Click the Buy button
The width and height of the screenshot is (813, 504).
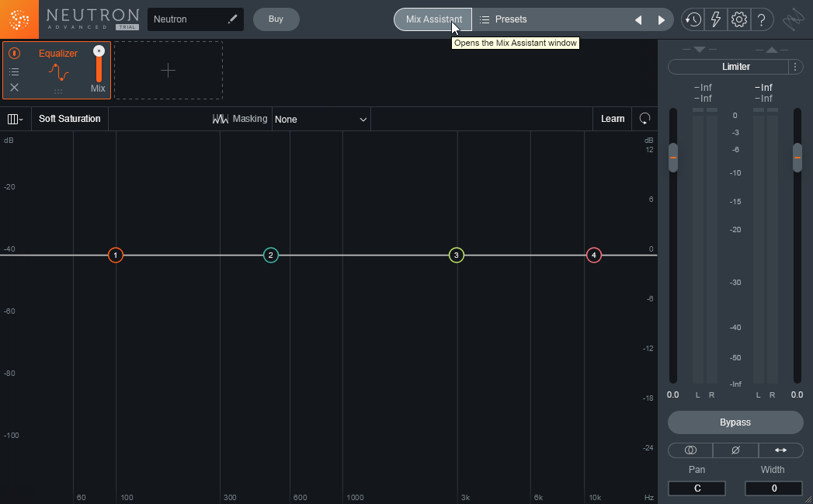click(x=276, y=19)
